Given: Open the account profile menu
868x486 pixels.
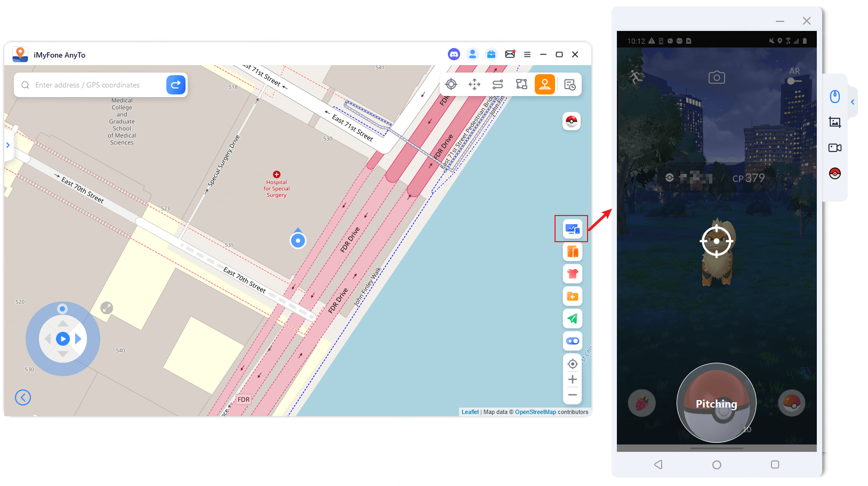Looking at the screenshot, I should (472, 54).
